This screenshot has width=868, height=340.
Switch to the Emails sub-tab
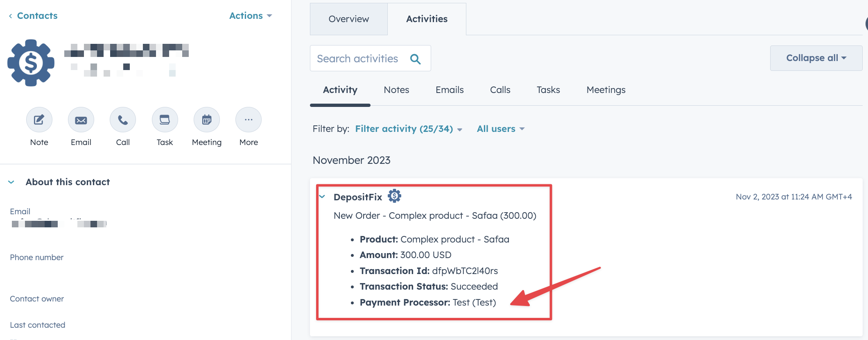450,90
